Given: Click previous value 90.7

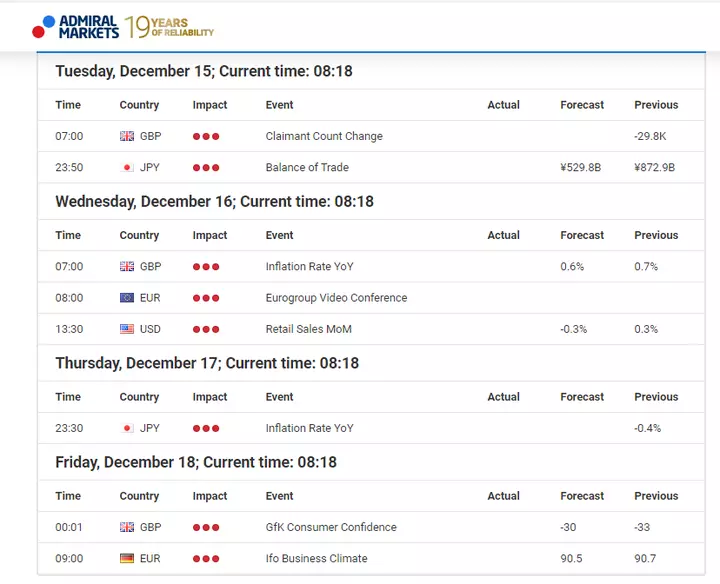Looking at the screenshot, I should (x=645, y=559).
